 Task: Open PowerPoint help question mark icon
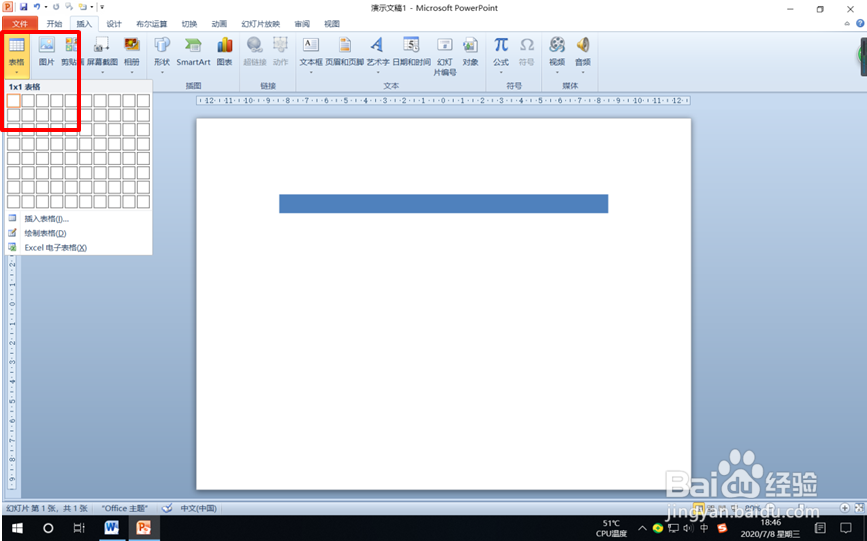coord(860,24)
